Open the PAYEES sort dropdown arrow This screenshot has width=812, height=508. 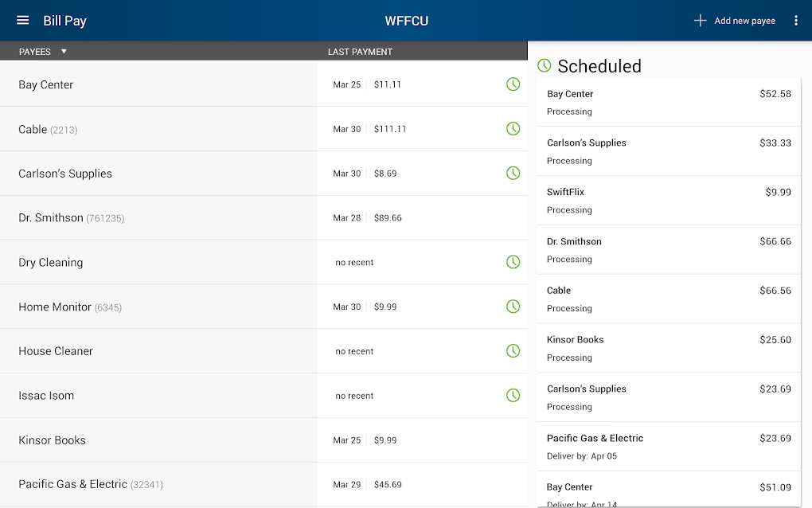(x=63, y=51)
